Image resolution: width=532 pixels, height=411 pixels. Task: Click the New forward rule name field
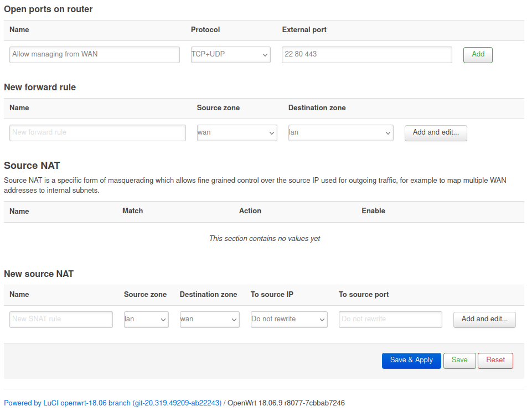click(97, 133)
